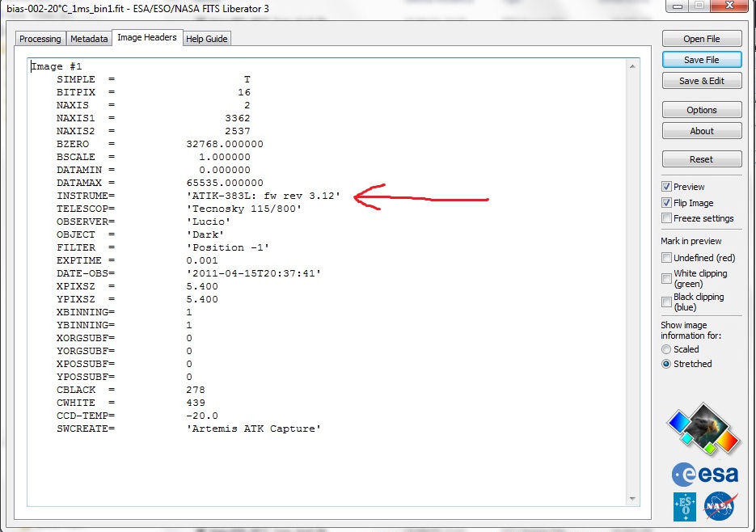Open the Help Guide tab
The width and height of the screenshot is (756, 532).
click(206, 39)
